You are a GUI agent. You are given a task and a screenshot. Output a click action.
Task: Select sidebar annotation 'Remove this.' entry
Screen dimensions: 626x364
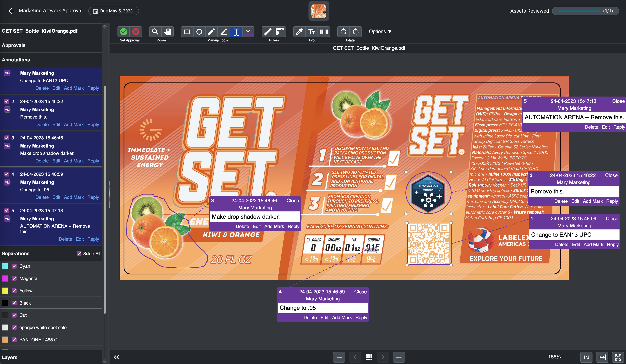tap(51, 113)
